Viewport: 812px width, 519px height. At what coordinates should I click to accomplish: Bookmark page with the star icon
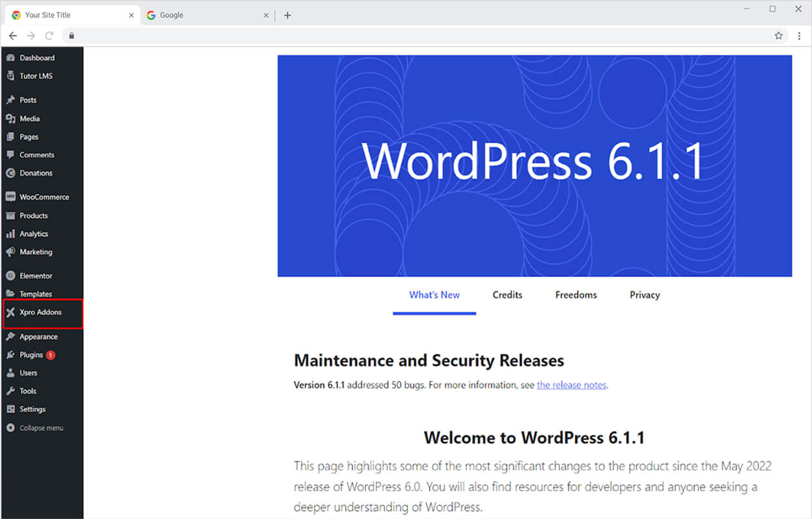click(778, 36)
